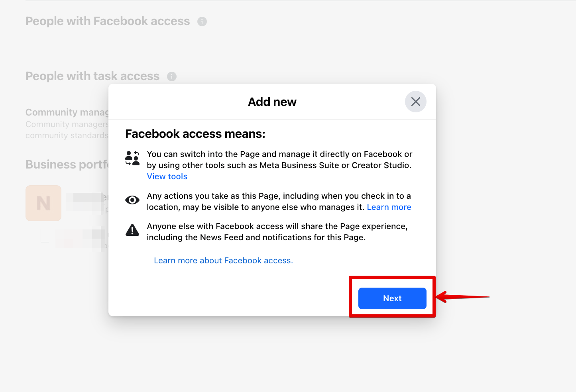Click the Add new dialog title
The height and width of the screenshot is (392, 576).
[272, 102]
